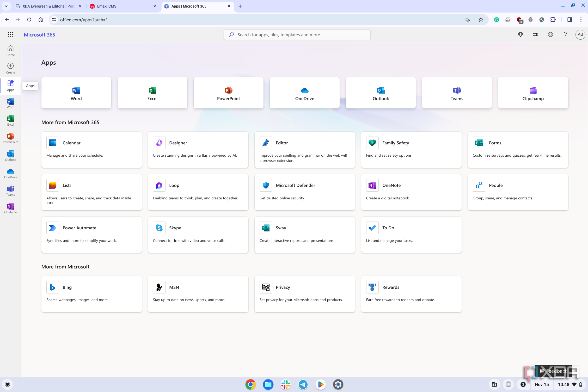Screen dimensions: 588x392
Task: Open Excel from the left sidebar
Action: 10,121
